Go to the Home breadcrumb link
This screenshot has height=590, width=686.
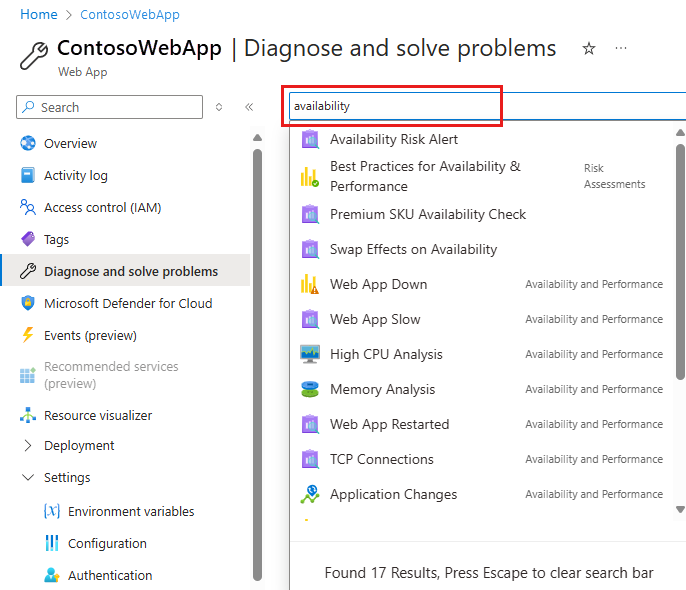tap(39, 15)
